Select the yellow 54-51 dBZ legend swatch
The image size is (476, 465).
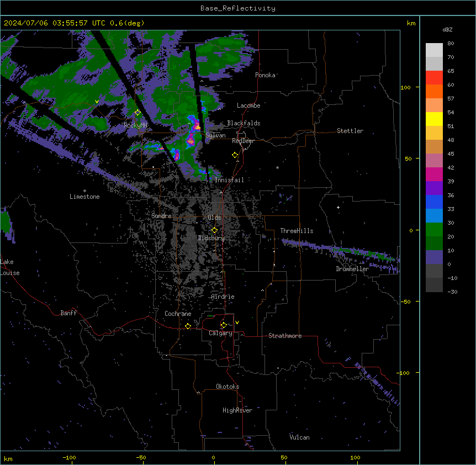[x=434, y=119]
